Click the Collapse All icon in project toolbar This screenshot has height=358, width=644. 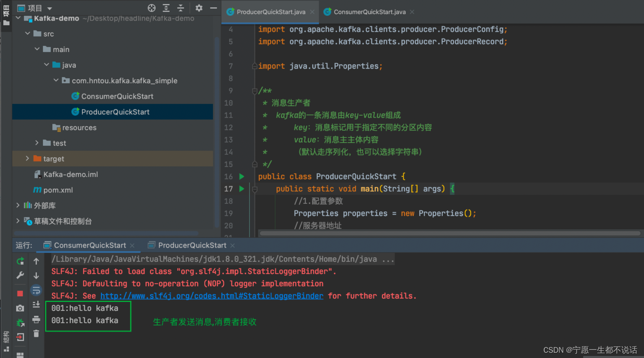tap(181, 8)
